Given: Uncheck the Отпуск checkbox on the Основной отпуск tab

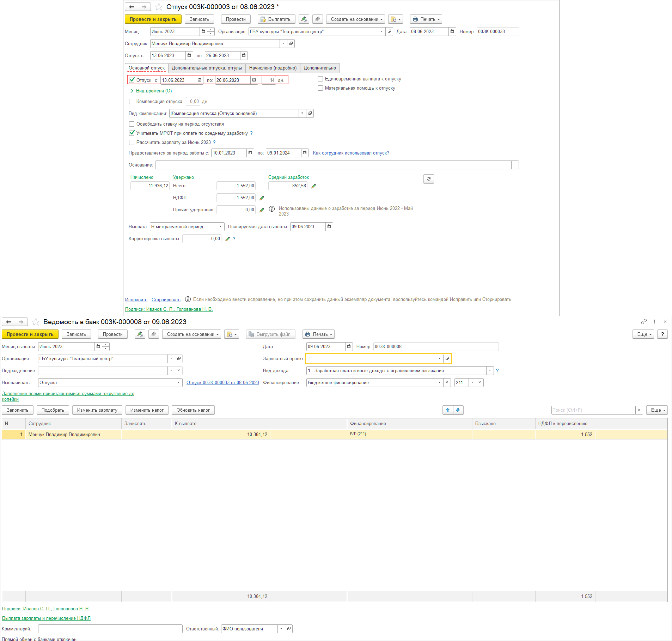Looking at the screenshot, I should (132, 80).
